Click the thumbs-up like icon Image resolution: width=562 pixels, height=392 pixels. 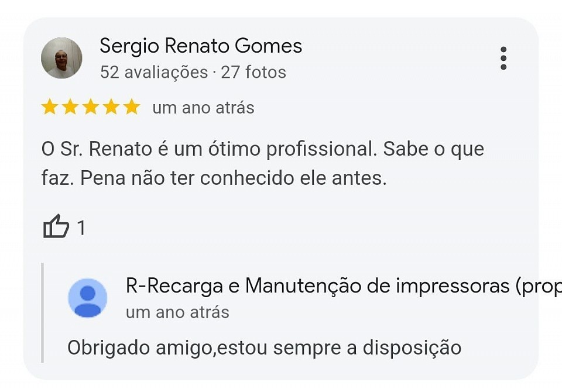[56, 226]
